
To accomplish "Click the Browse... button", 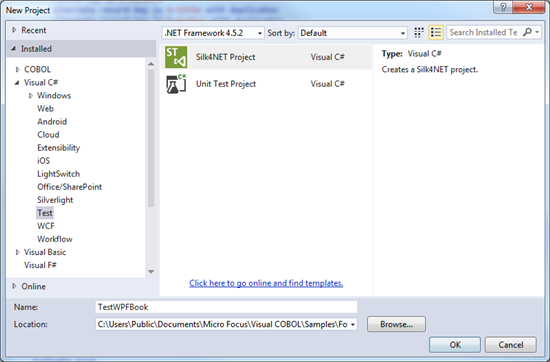I will pyautogui.click(x=396, y=324).
